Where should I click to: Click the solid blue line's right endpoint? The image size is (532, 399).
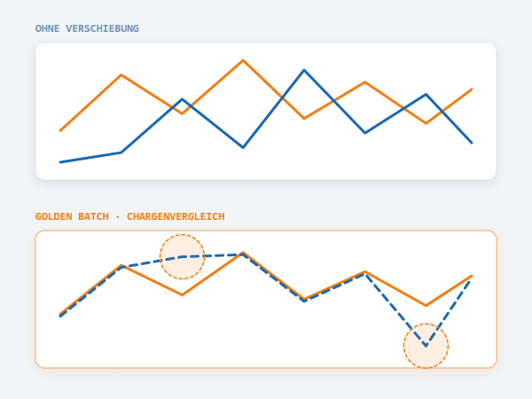pyautogui.click(x=472, y=143)
